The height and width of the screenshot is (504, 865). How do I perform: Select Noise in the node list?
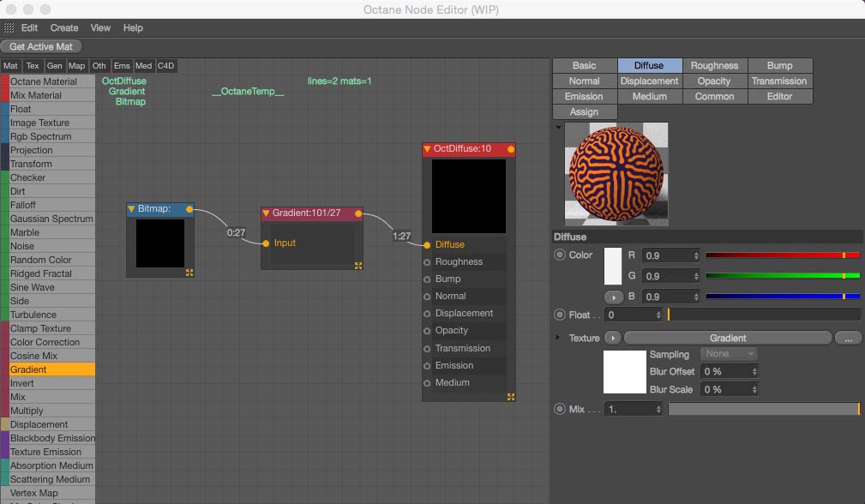tap(48, 247)
